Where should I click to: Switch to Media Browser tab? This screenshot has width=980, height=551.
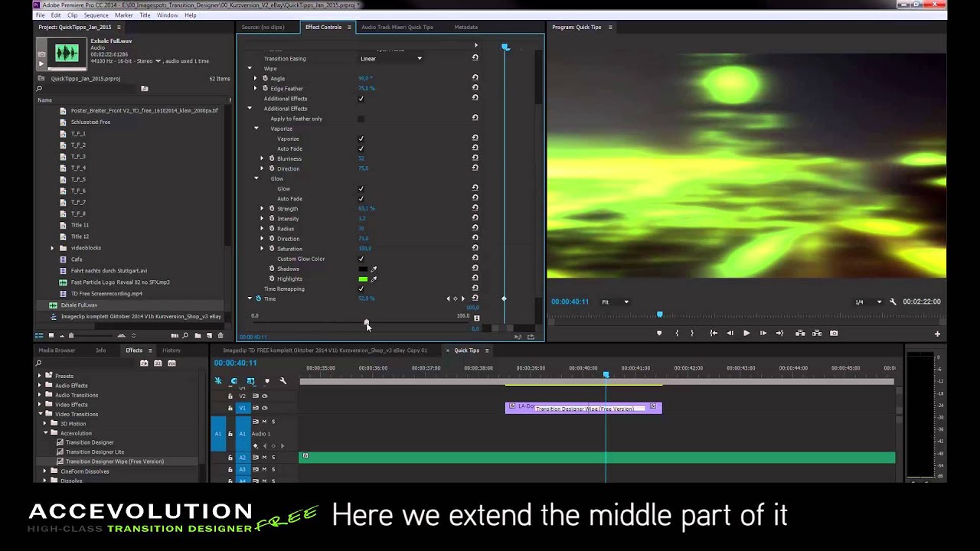pyautogui.click(x=57, y=350)
